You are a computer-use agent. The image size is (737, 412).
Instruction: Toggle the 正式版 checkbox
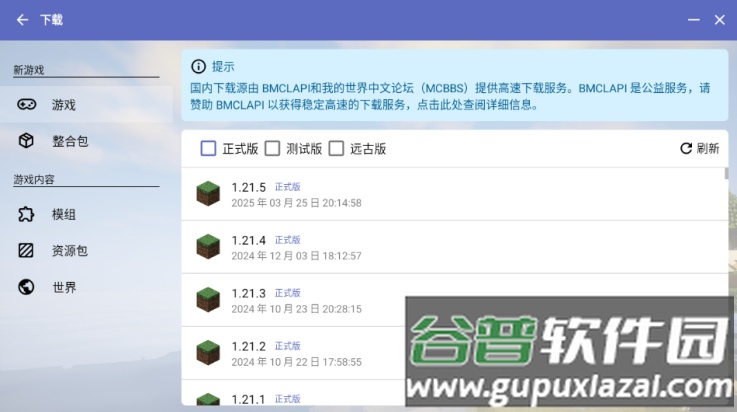click(208, 148)
